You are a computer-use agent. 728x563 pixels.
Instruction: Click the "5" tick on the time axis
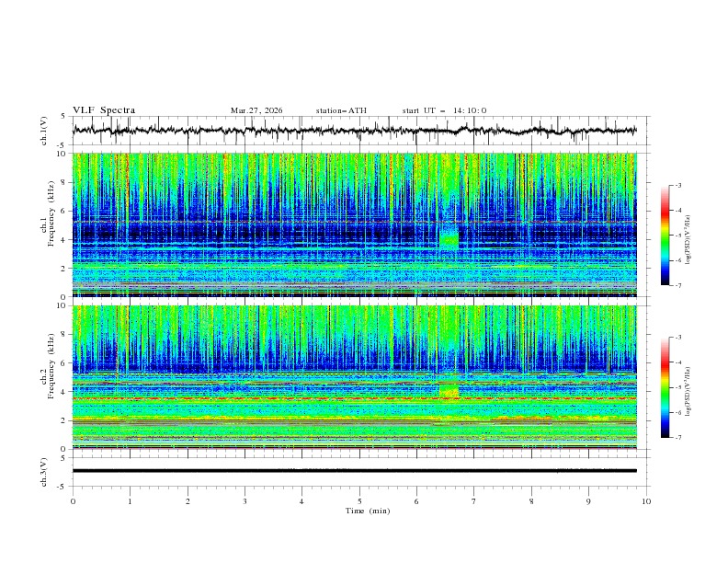tap(359, 501)
